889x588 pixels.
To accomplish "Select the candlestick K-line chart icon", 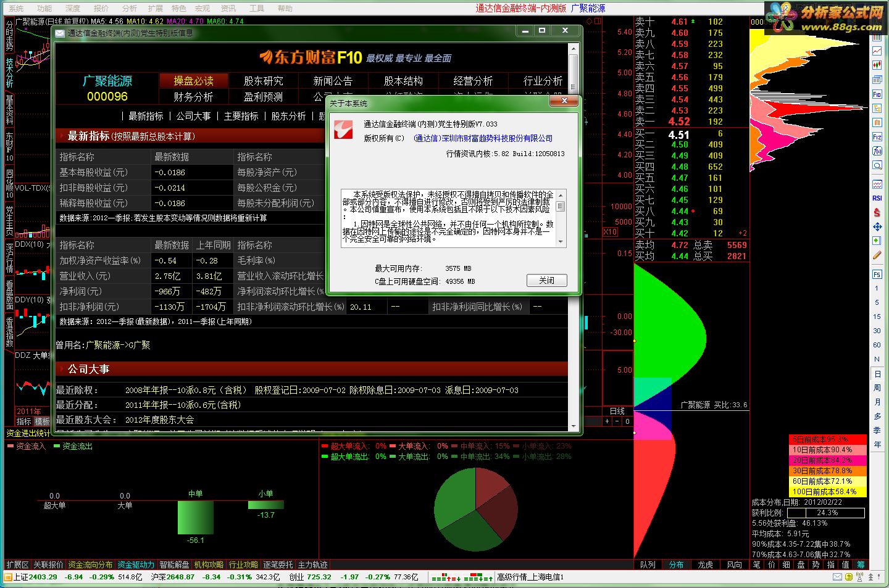I will 877,66.
